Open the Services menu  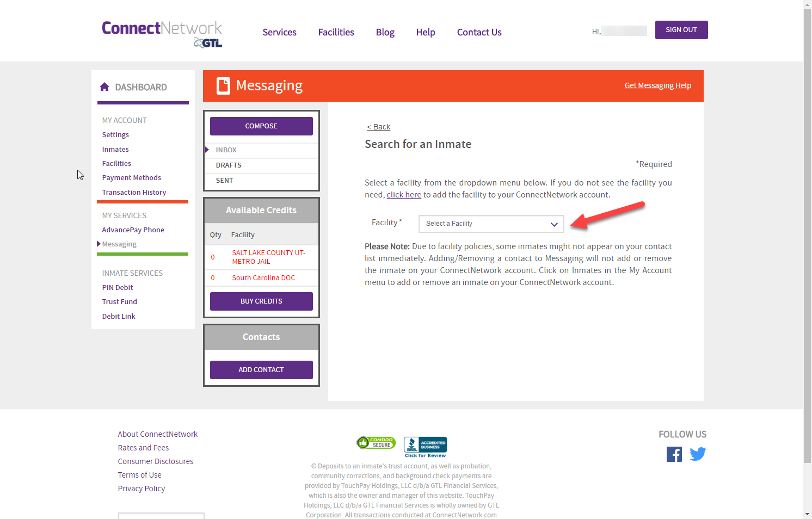click(x=280, y=32)
